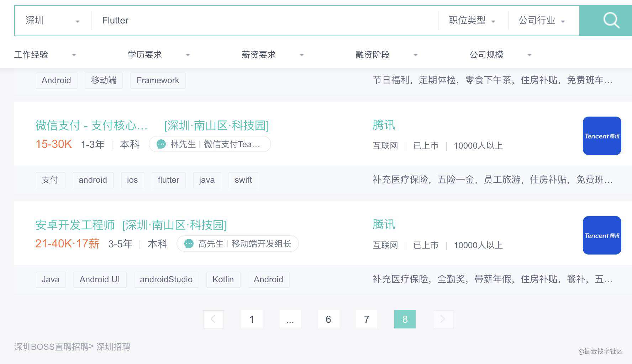Click the flutter tag
The width and height of the screenshot is (632, 364).
pyautogui.click(x=169, y=180)
